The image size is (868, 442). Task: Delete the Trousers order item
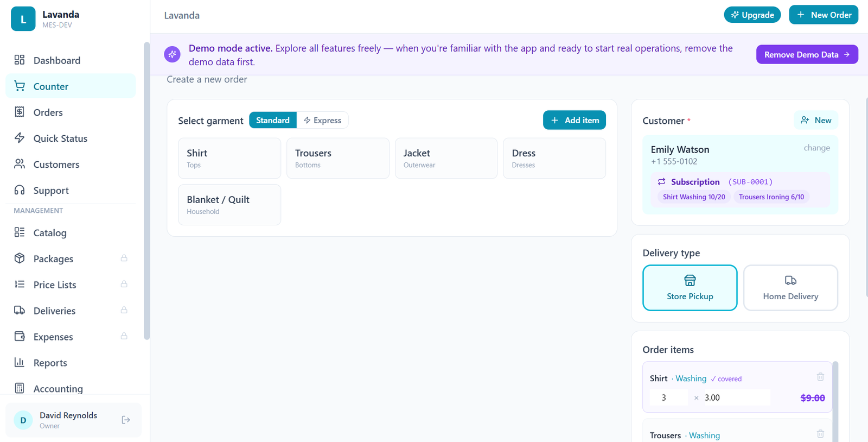(820, 434)
